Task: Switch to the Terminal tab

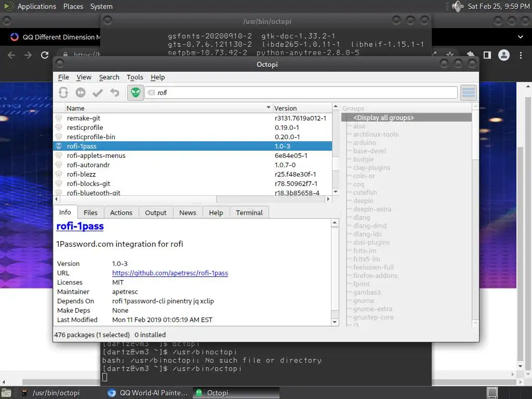Action: (249, 212)
